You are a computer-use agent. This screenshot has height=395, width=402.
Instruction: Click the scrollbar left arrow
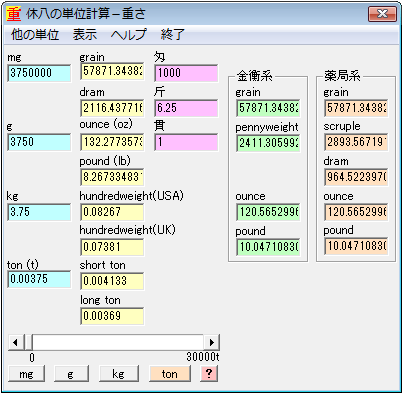(x=15, y=342)
